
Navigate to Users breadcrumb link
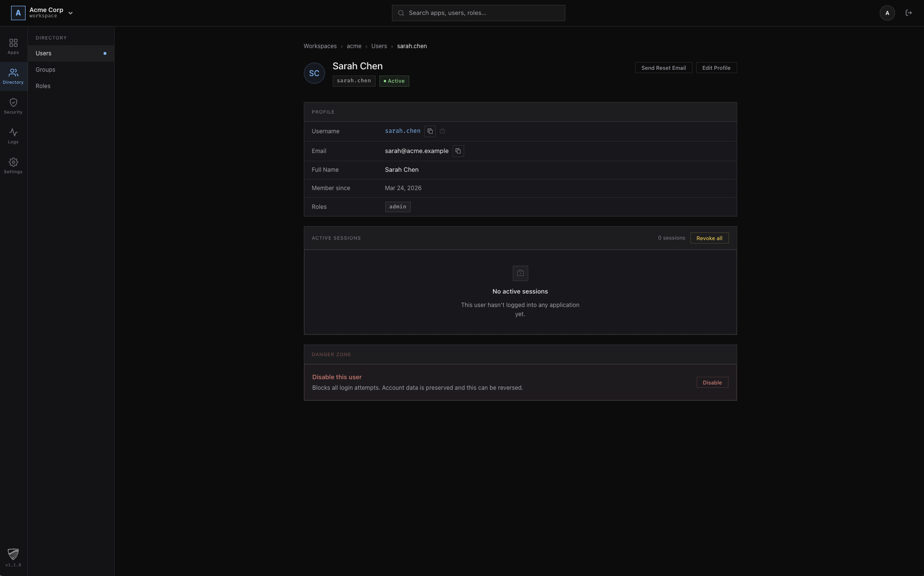[378, 46]
